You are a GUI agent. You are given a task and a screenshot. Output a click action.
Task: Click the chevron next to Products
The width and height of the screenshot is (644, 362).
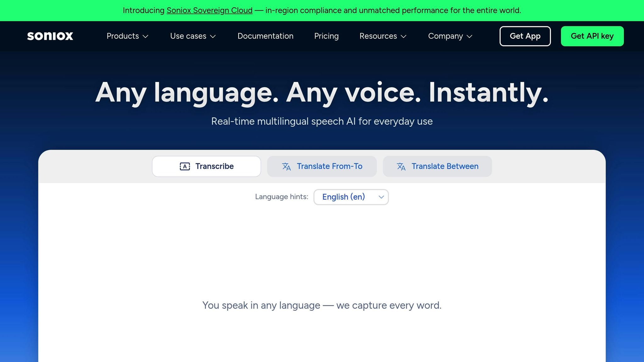coord(146,36)
